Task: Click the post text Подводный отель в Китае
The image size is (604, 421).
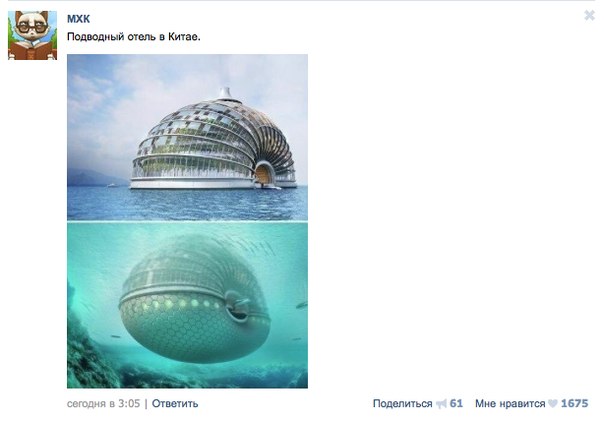Action: [x=134, y=37]
